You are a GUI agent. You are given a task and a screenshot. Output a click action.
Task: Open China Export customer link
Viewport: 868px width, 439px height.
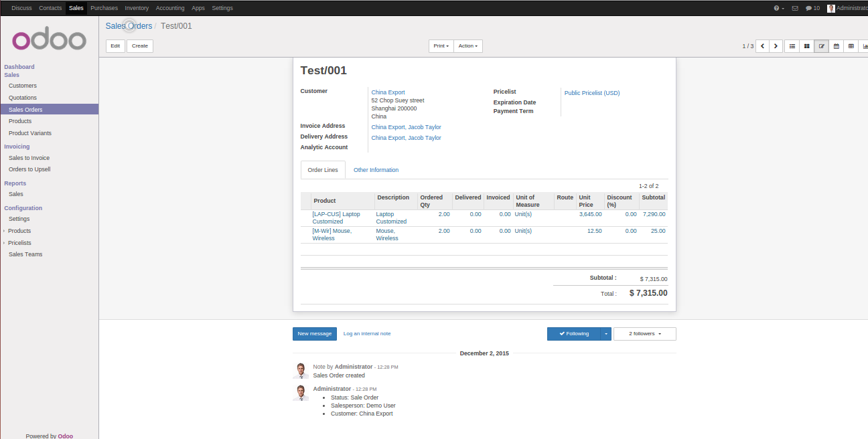(388, 92)
